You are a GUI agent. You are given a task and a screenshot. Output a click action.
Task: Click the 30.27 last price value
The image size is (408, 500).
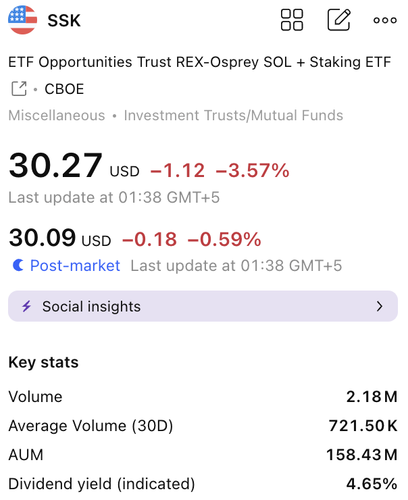click(55, 165)
